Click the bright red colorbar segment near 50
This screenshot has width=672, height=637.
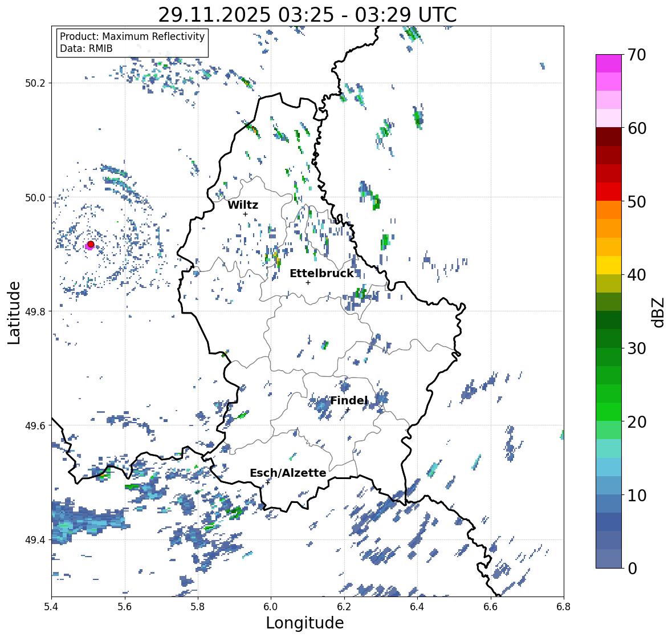coord(609,192)
